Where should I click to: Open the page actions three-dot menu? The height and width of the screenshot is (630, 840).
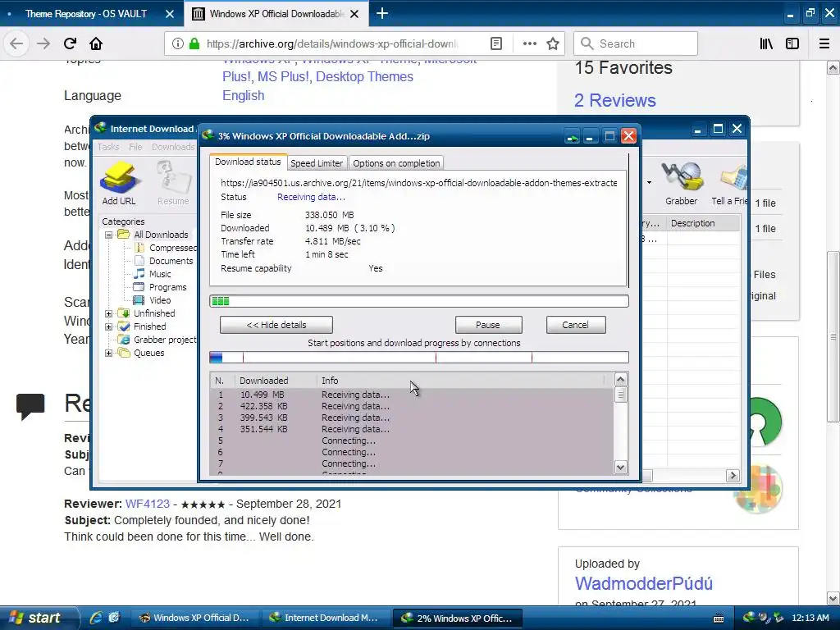[x=529, y=43]
